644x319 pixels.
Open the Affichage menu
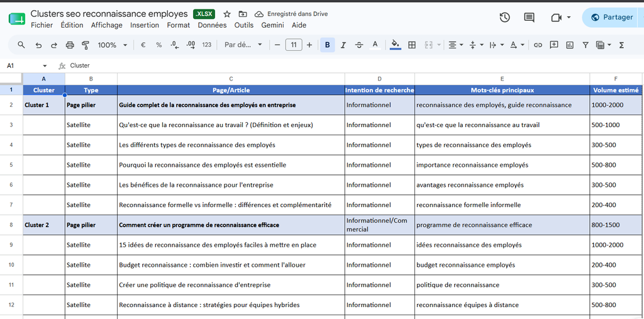(107, 25)
